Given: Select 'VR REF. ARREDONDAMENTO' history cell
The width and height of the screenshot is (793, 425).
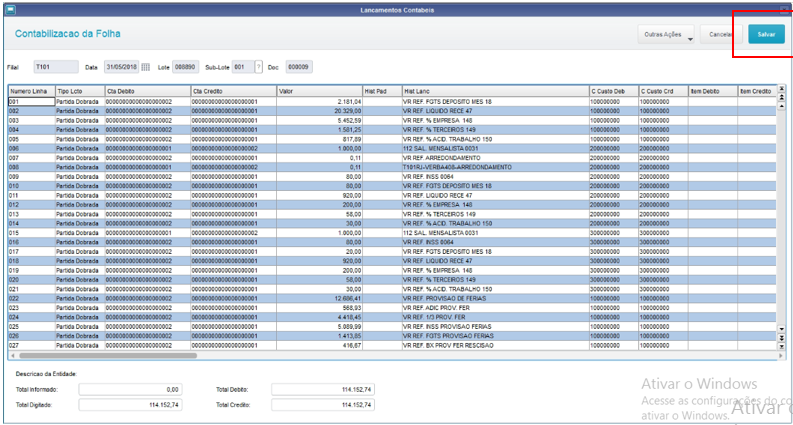Looking at the screenshot, I should coord(495,158).
